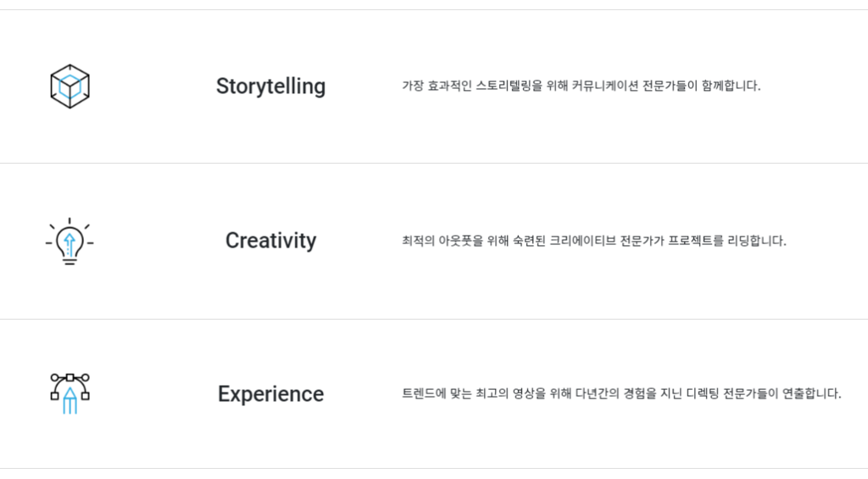Click the lightbulb icon beside Creativity
The height and width of the screenshot is (479, 868).
(70, 242)
